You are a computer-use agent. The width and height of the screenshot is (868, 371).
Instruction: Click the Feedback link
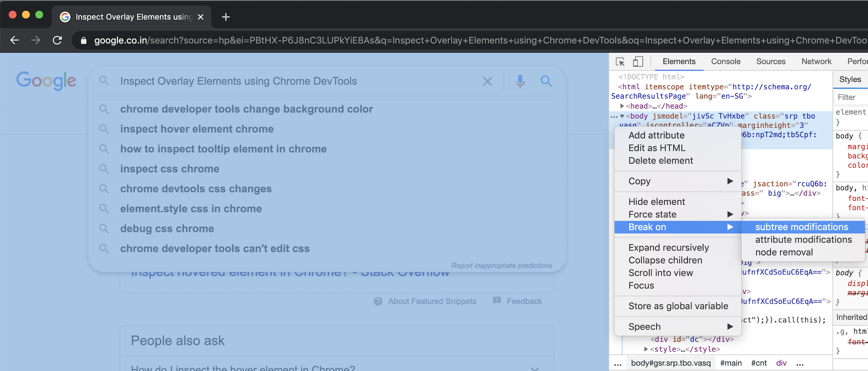pos(524,301)
